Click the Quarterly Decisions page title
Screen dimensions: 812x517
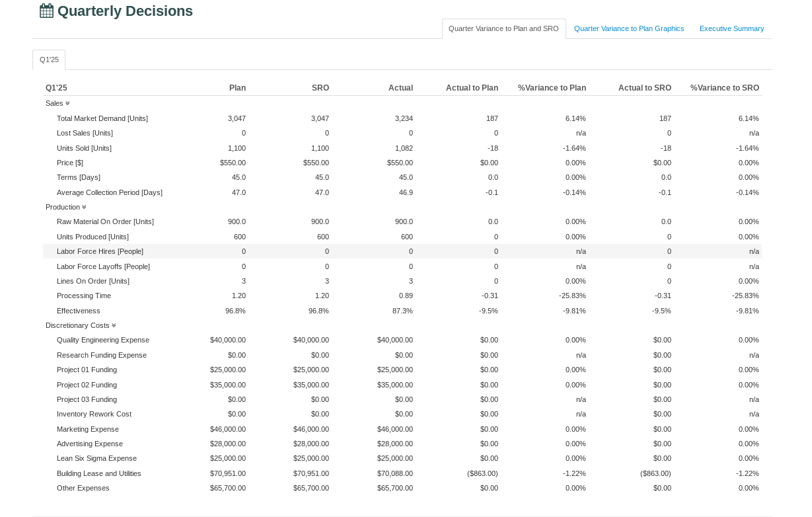click(124, 11)
